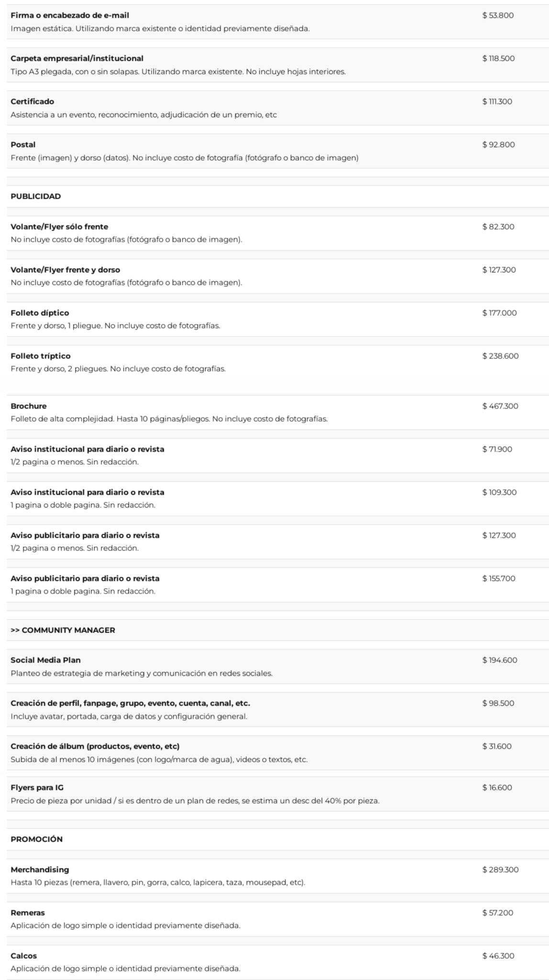The image size is (549, 980).
Task: Click the Postal price of $ 92.800
Action: point(498,145)
